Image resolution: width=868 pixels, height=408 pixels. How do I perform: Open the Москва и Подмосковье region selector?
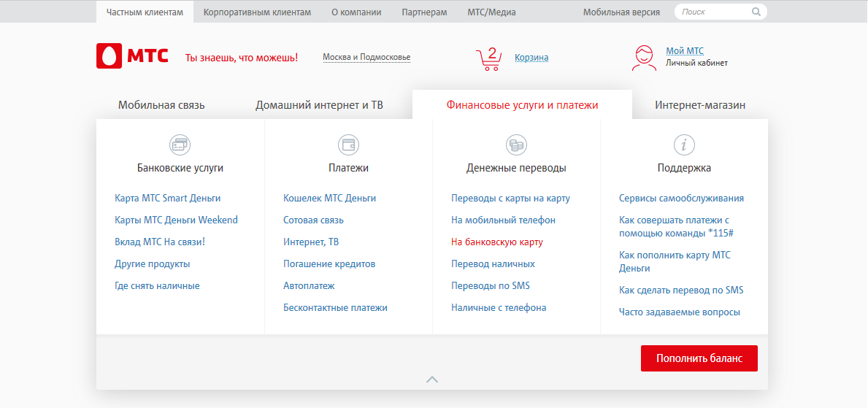366,58
